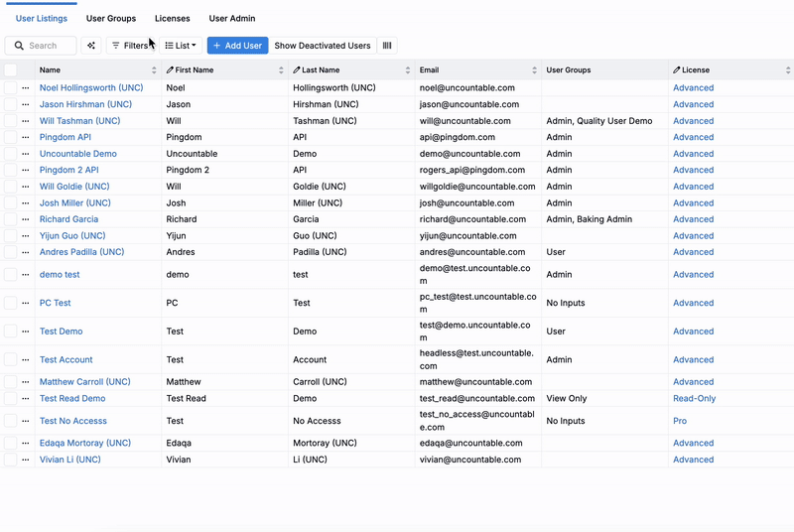Click the sort icon on User Groups column
Viewport: 794px width, 532px height.
pos(662,70)
